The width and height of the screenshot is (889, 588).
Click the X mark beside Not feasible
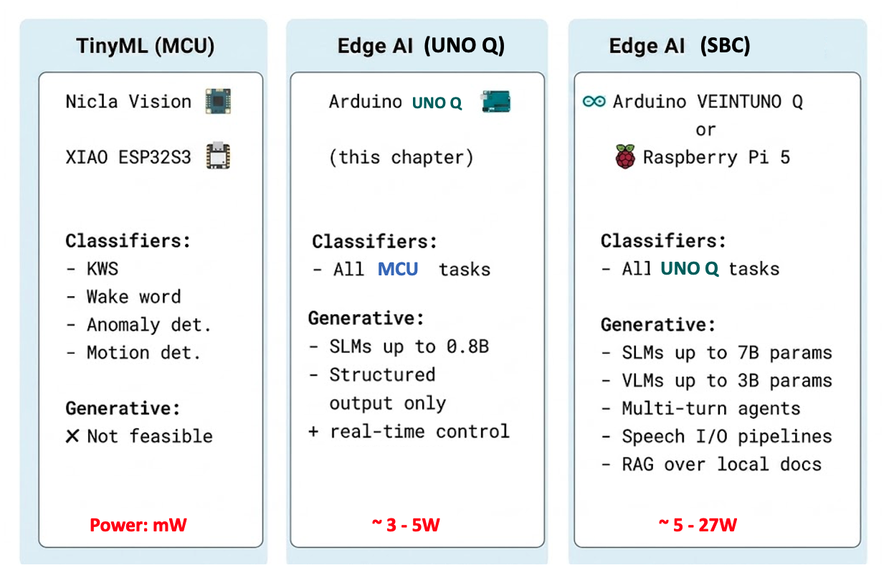[x=72, y=436]
